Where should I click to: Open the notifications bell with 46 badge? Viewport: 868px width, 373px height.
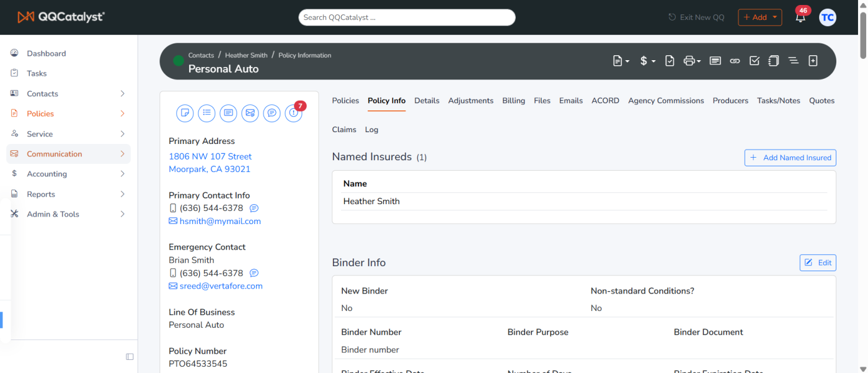tap(801, 16)
